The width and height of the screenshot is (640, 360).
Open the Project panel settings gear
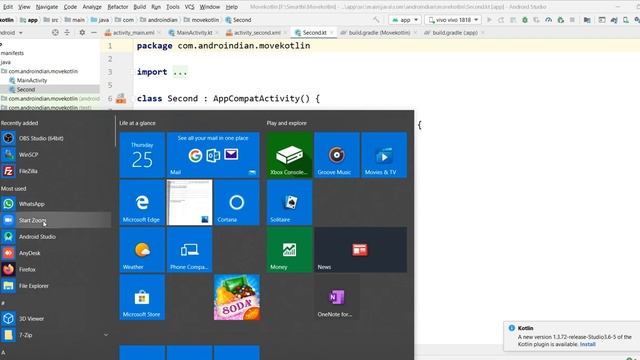tap(82, 32)
